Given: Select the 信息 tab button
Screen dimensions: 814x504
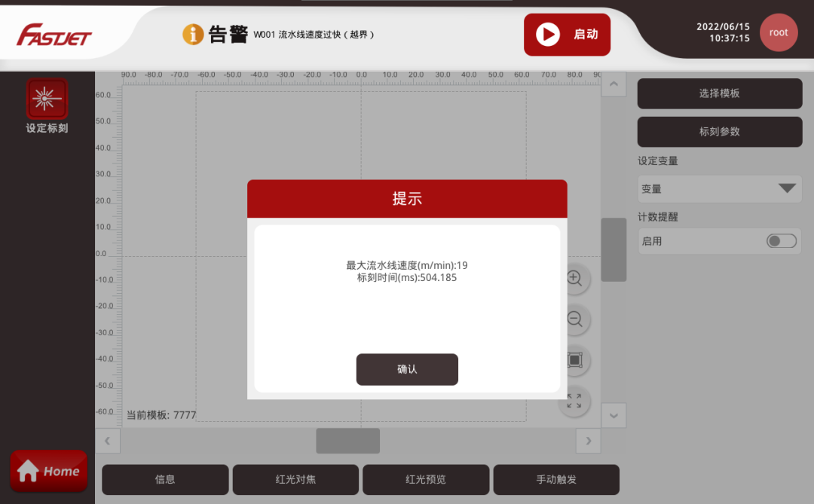Looking at the screenshot, I should pos(165,480).
